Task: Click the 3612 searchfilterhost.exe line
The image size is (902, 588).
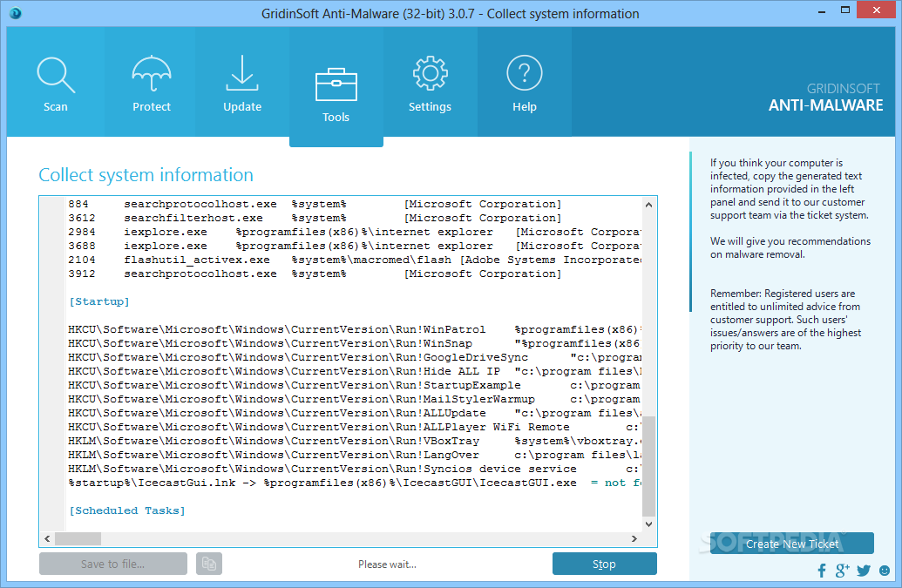Action: [x=315, y=218]
